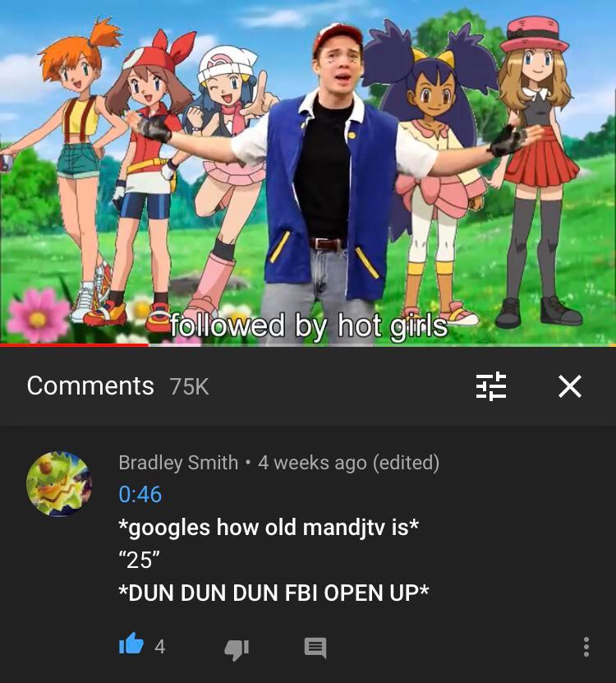Image resolution: width=616 pixels, height=683 pixels.
Task: Tap the video player frame
Action: tap(308, 172)
